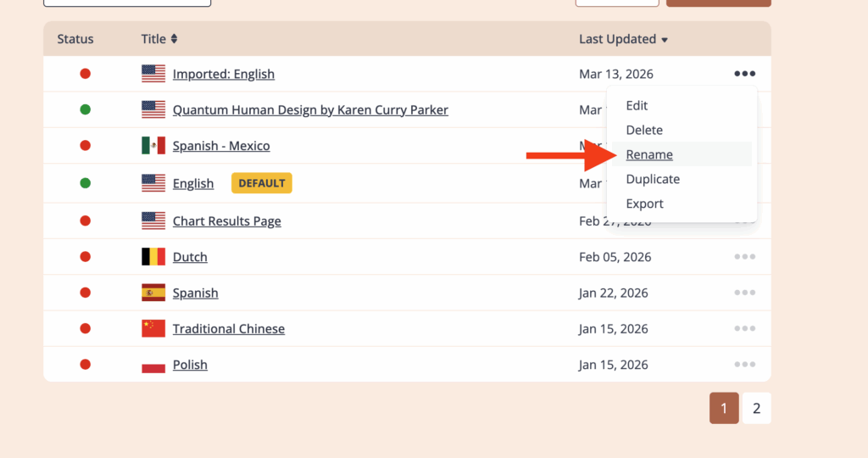Open three-dot menu for Traditional Chinese row
Viewport: 868px width, 458px height.
click(744, 328)
